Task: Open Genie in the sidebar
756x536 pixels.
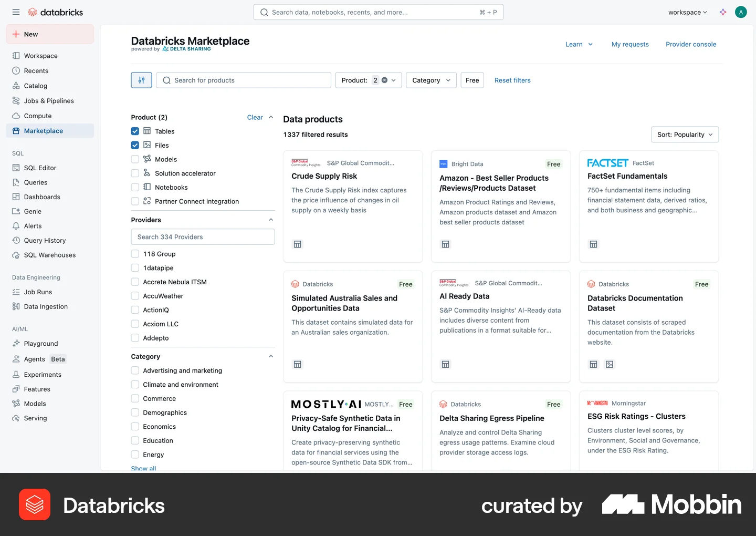Action: (x=50, y=212)
